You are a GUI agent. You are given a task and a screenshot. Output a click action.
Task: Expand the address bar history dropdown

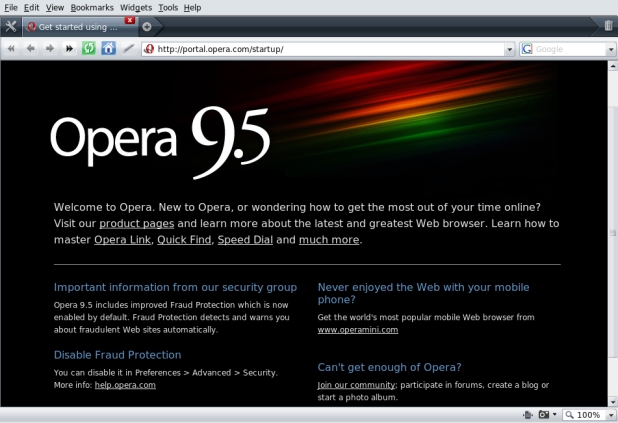point(510,49)
